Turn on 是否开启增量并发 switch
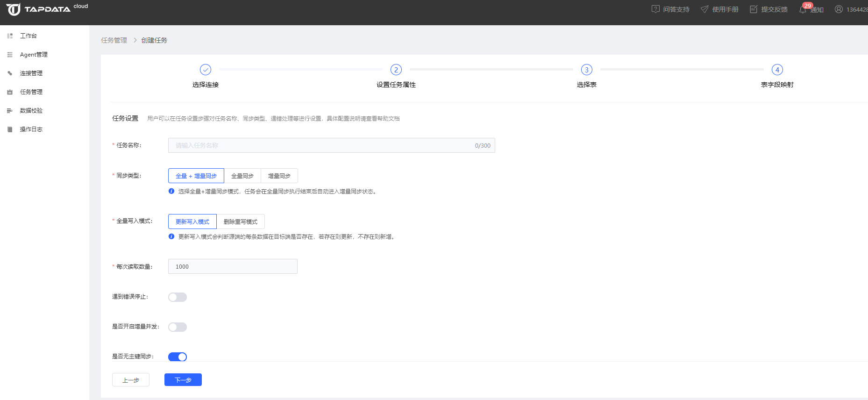 (178, 327)
